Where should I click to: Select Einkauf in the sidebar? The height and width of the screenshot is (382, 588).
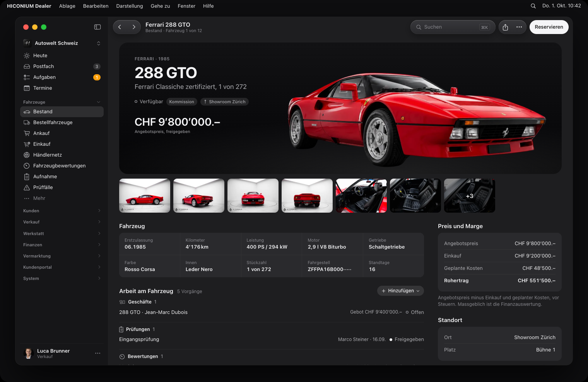(x=62, y=144)
